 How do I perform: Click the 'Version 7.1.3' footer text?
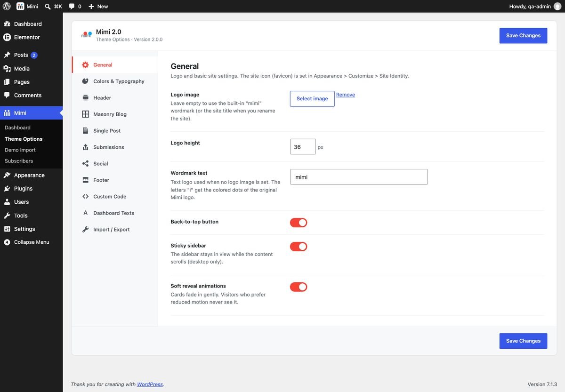542,384
